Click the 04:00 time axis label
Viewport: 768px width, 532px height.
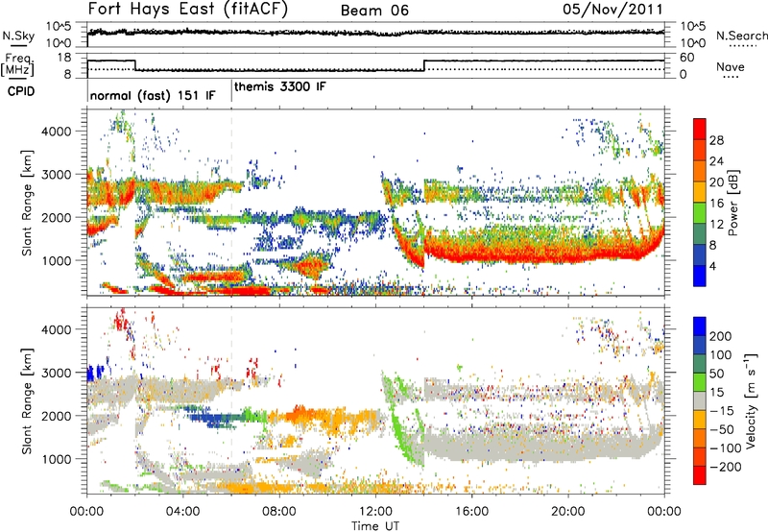click(183, 512)
